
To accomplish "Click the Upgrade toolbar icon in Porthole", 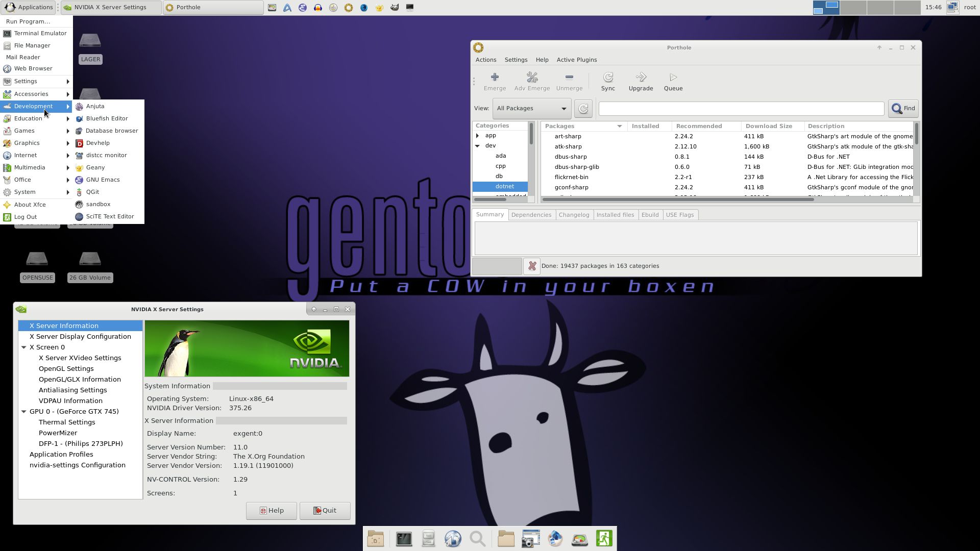I will 641,82.
